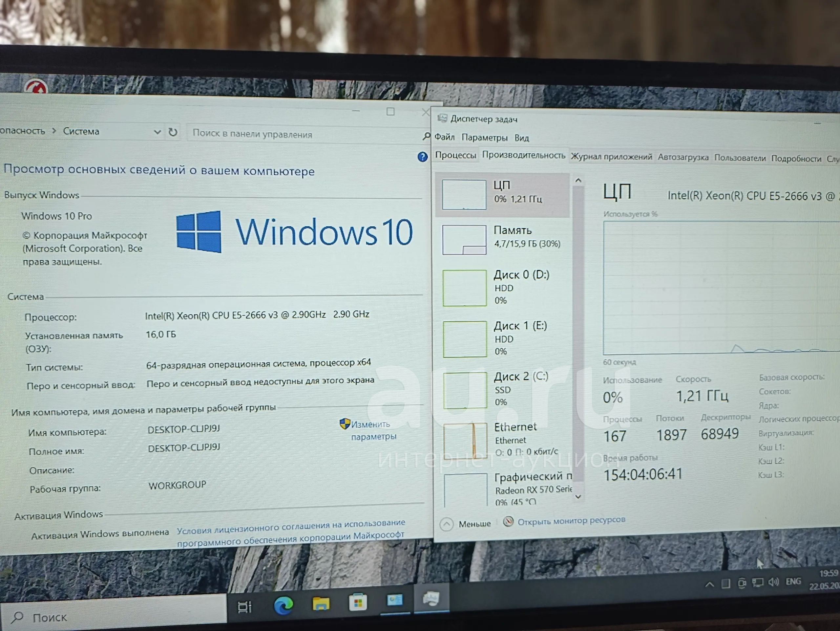Open the Файл menu in Task Manager

(444, 137)
